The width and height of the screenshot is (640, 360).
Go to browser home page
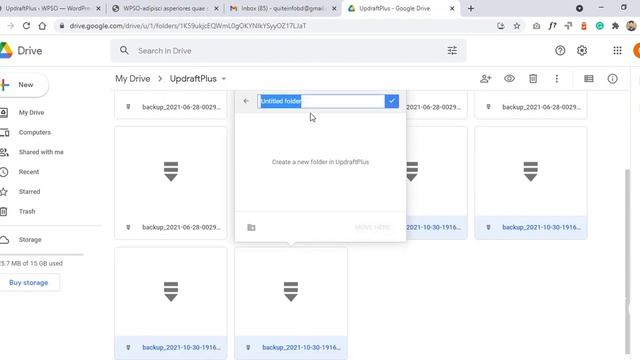pyautogui.click(x=42, y=26)
